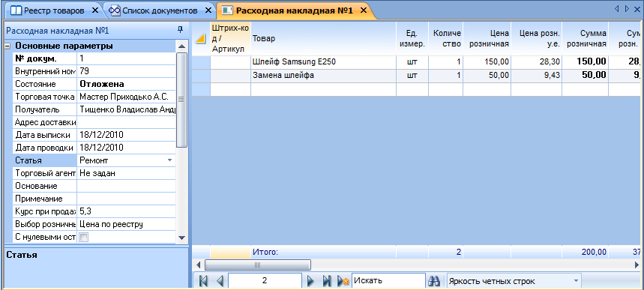Sort by the Ед. измер. column header
Viewport: 644px width, 290px height.
tap(412, 38)
